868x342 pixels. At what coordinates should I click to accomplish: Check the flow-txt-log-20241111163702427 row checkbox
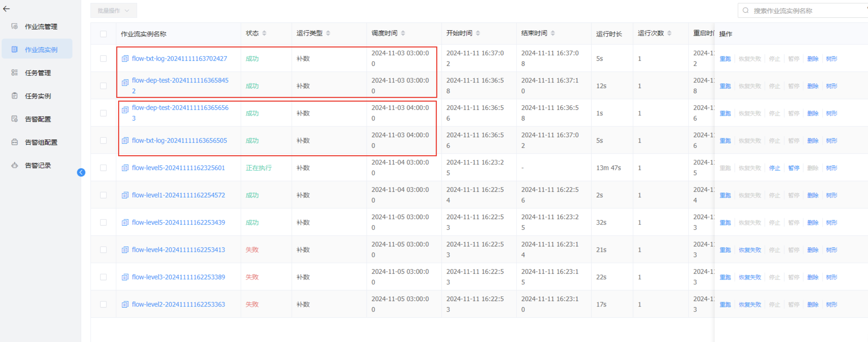[x=103, y=58]
